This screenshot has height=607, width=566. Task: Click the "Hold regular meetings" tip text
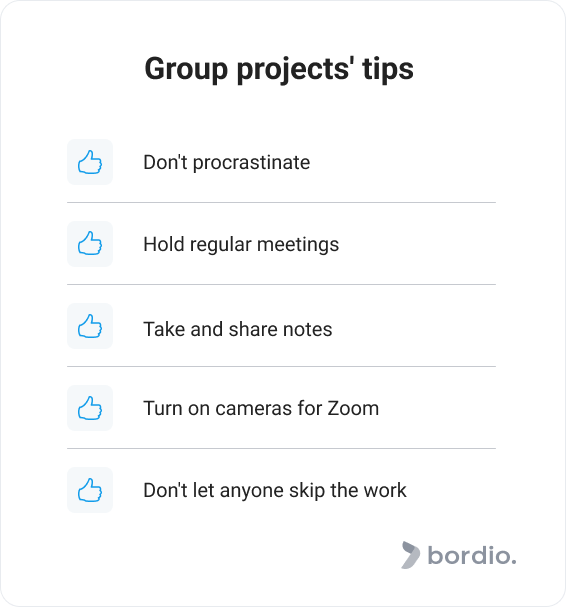coord(241,245)
